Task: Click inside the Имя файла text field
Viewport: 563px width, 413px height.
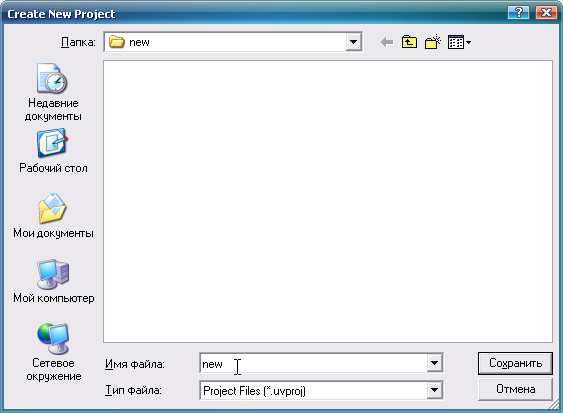Action: click(x=313, y=363)
